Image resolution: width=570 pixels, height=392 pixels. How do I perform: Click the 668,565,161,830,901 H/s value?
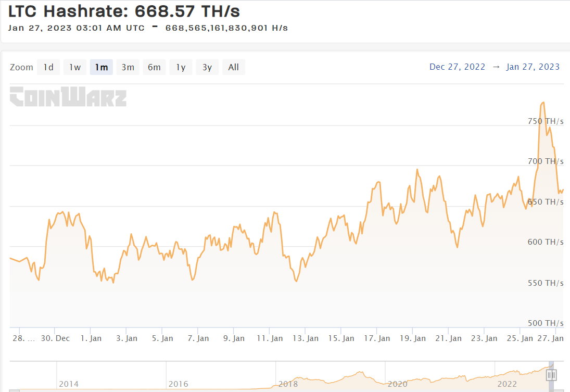tap(226, 28)
